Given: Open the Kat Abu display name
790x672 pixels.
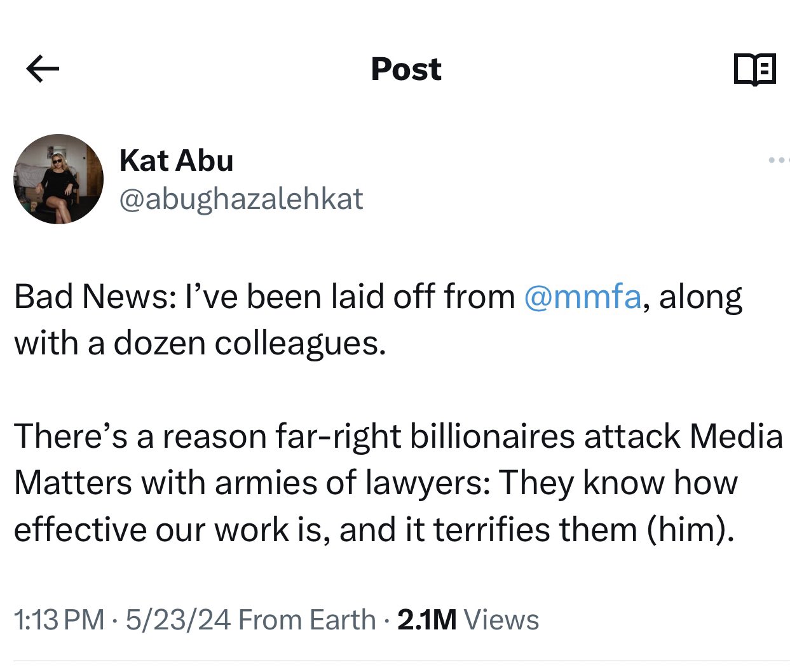Looking at the screenshot, I should (x=176, y=160).
